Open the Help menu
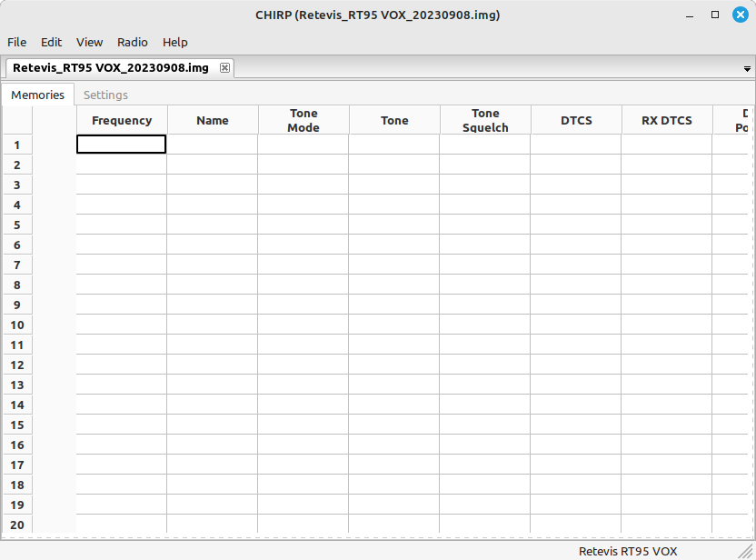The image size is (756, 560). click(x=175, y=43)
